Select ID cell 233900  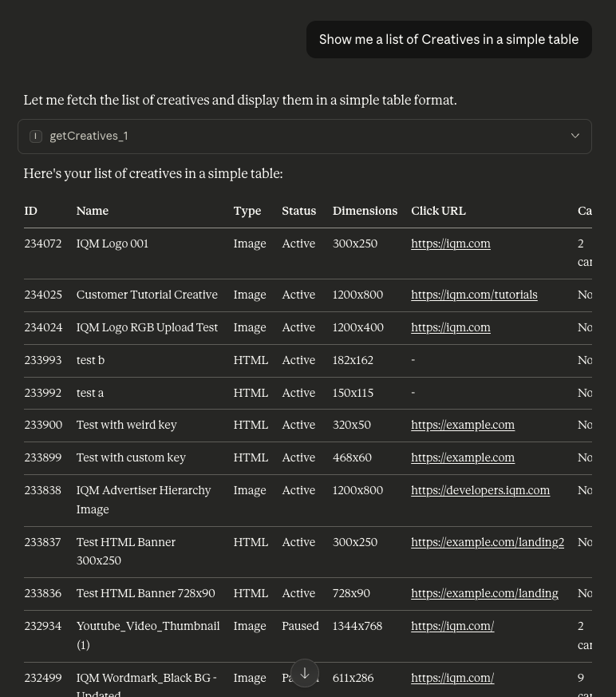(43, 425)
